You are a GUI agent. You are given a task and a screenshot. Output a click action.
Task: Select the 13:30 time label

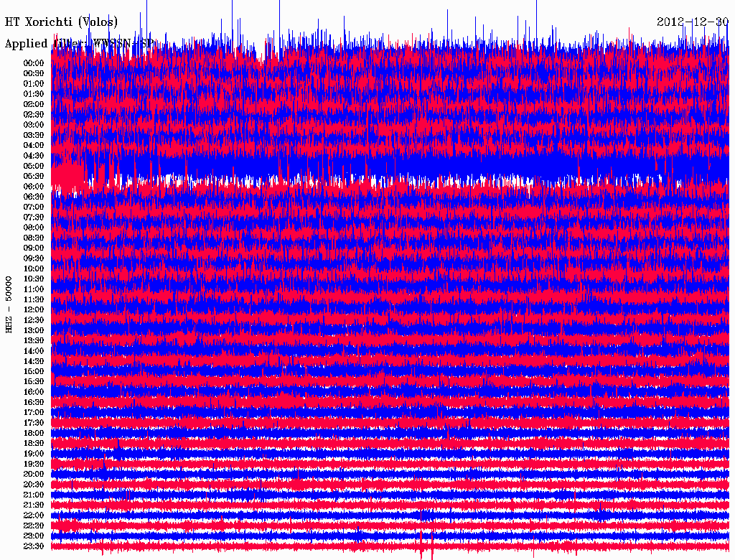pyautogui.click(x=34, y=340)
